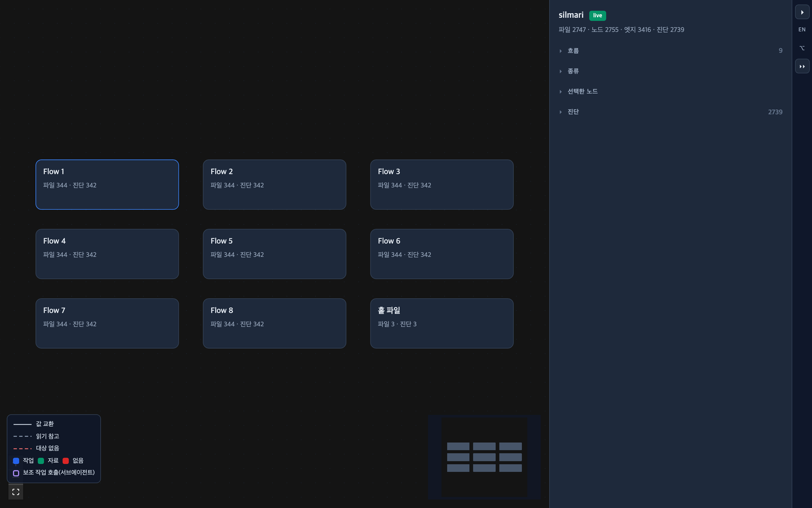Click the minimap overview thumbnail
The height and width of the screenshot is (508, 812).
(x=484, y=457)
